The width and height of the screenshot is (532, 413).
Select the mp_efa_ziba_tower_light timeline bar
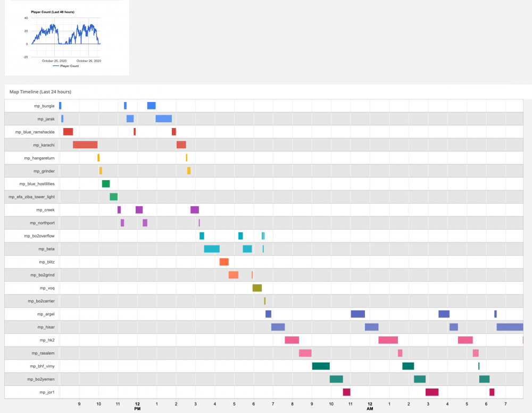pos(113,197)
